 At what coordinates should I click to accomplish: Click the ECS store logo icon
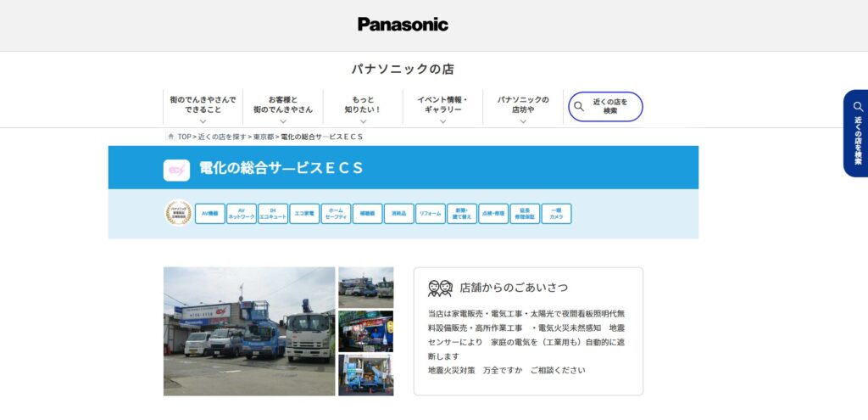click(176, 170)
